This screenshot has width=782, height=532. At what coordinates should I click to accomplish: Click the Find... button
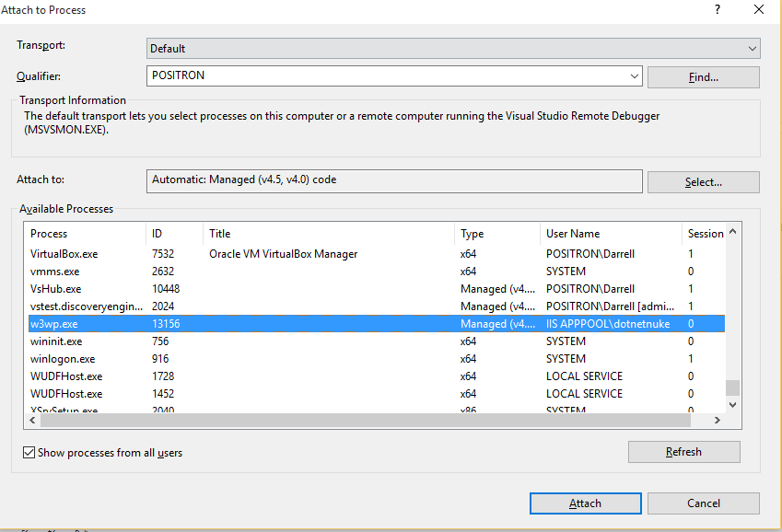(703, 77)
